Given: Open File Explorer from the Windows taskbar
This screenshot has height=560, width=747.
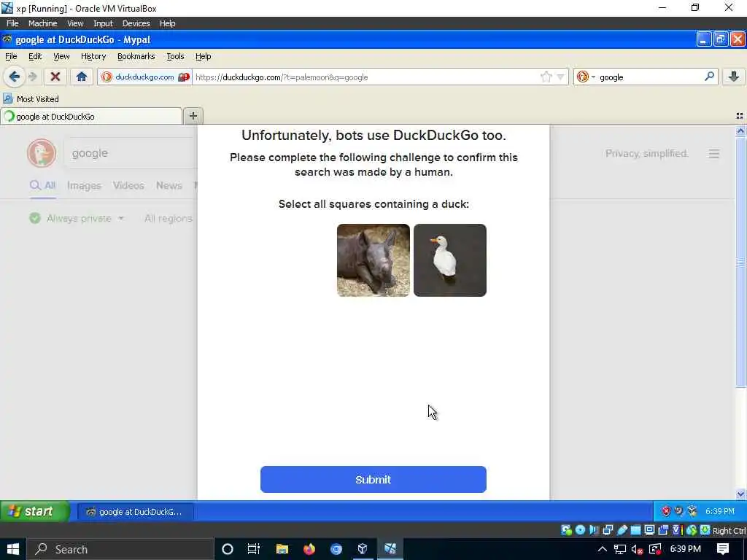Looking at the screenshot, I should coord(282,549).
